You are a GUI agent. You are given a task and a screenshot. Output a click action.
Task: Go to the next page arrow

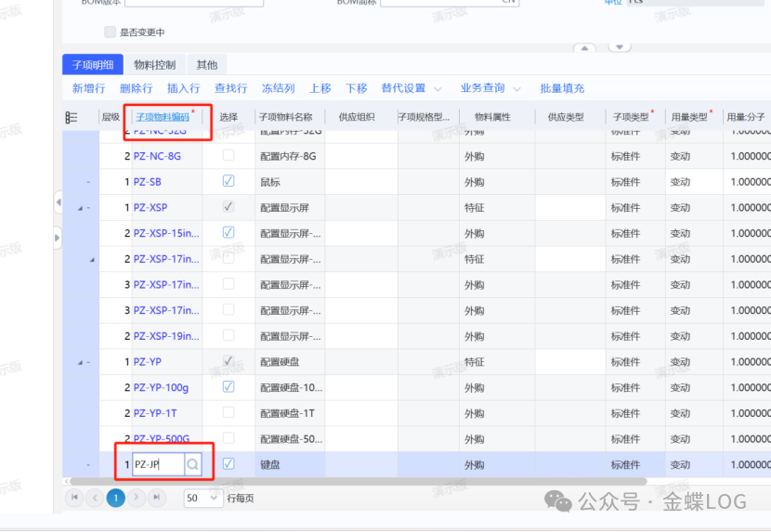(x=137, y=499)
